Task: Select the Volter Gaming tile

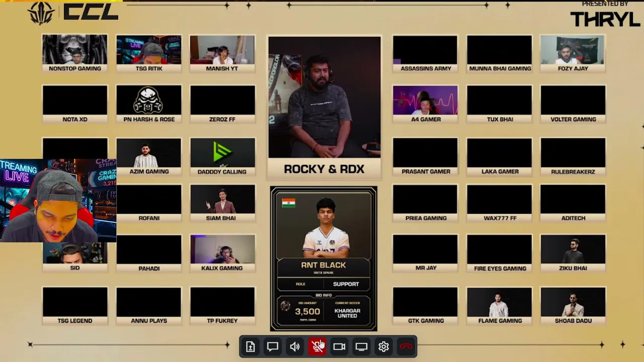Action: [573, 104]
